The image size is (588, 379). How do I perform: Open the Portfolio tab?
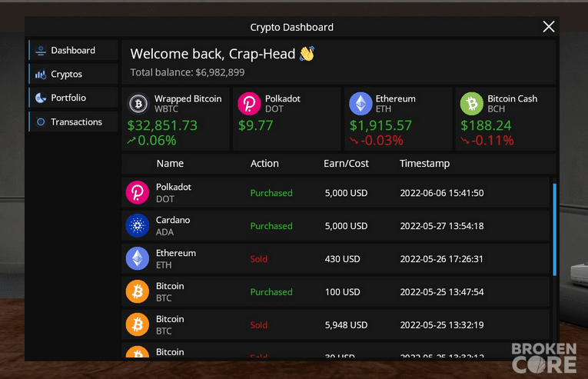coord(74,98)
